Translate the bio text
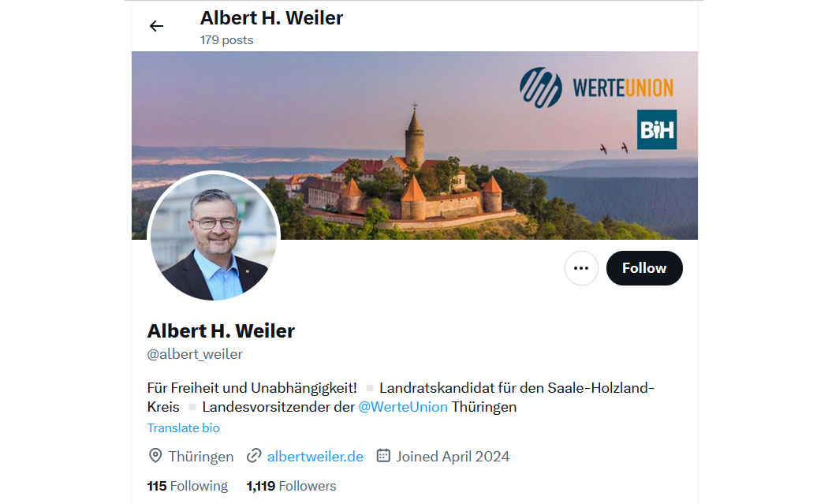Viewport: 828px width, 504px height. [x=183, y=428]
